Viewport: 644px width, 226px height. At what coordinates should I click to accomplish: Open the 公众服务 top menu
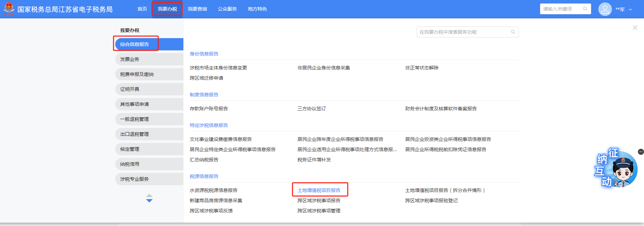click(x=227, y=9)
